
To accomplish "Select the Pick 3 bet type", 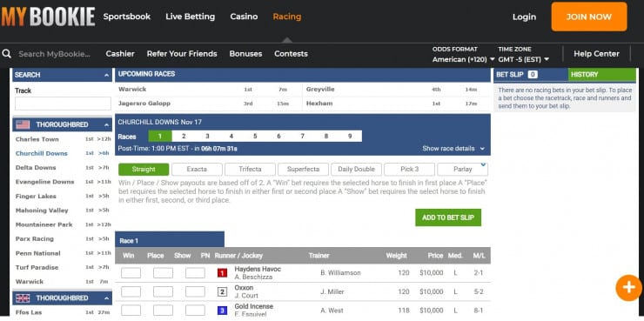I will (410, 169).
